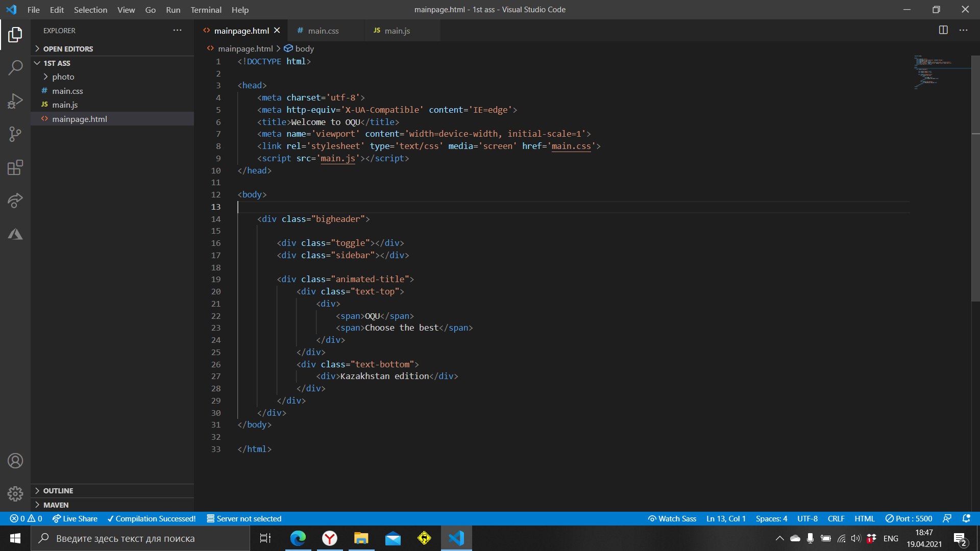
Task: Change end of line sequence CRLF
Action: [836, 518]
